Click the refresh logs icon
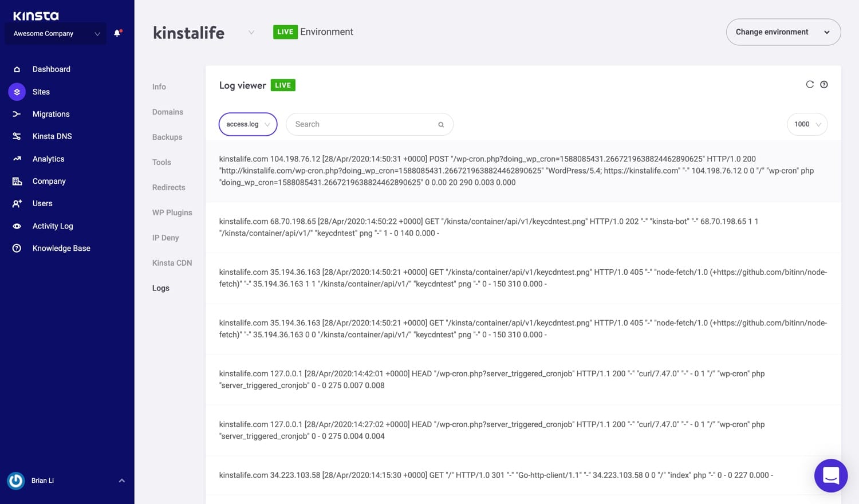Screen dimensions: 859x504 [810, 84]
